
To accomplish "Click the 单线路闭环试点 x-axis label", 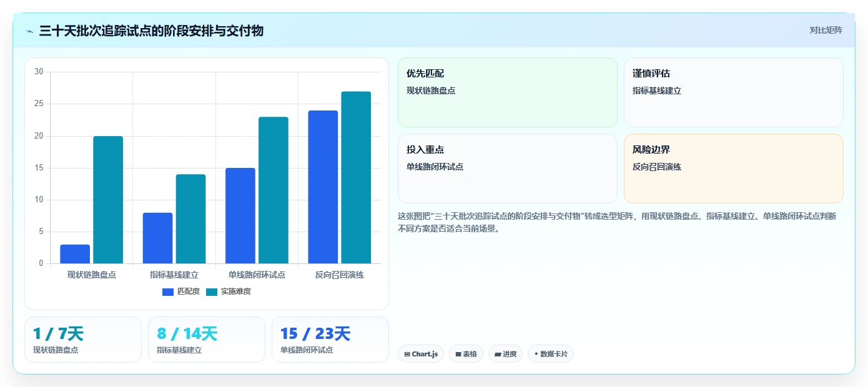I will pos(257,275).
